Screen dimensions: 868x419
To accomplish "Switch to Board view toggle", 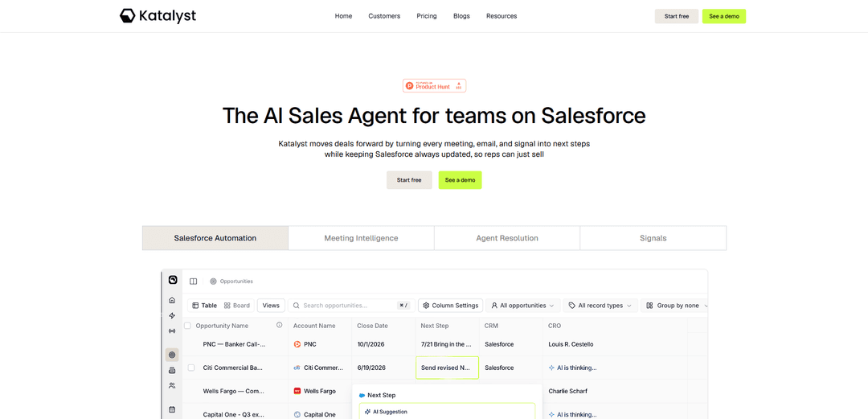I will [237, 306].
